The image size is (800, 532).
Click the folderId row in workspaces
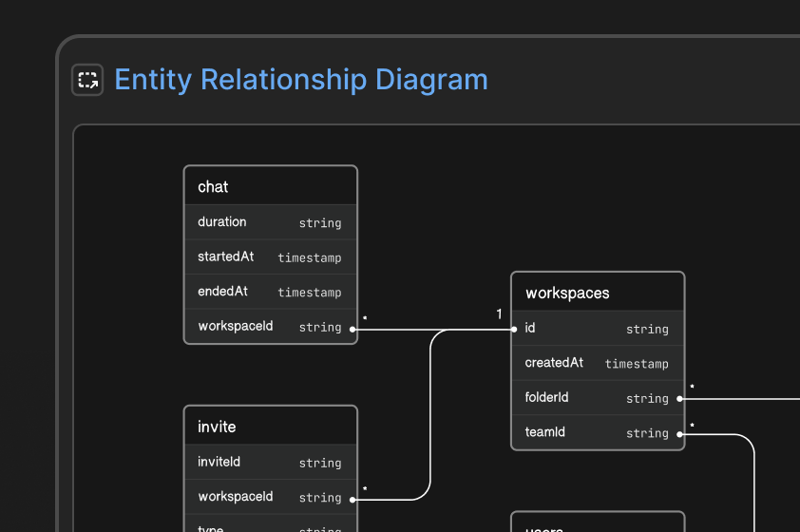point(598,398)
